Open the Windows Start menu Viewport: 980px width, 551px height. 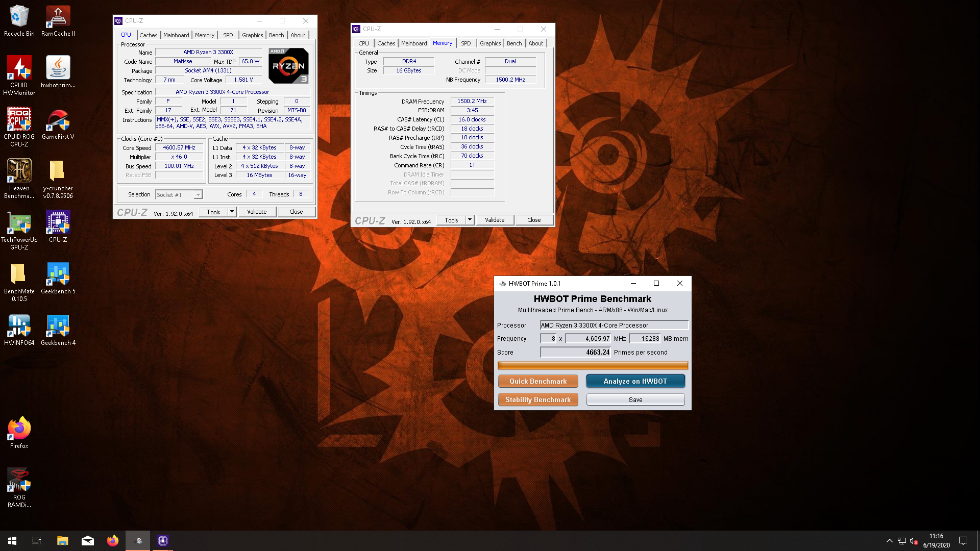[12, 541]
